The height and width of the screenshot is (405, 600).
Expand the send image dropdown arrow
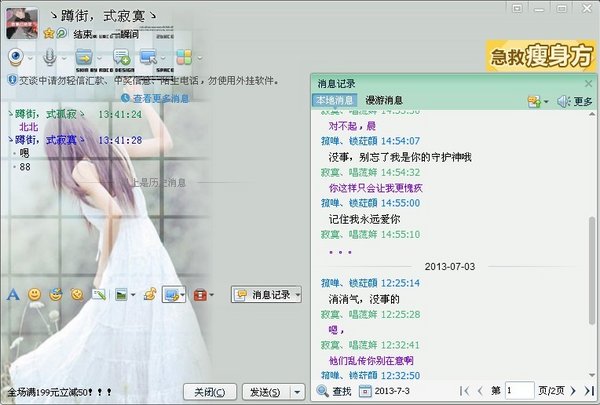click(x=134, y=296)
